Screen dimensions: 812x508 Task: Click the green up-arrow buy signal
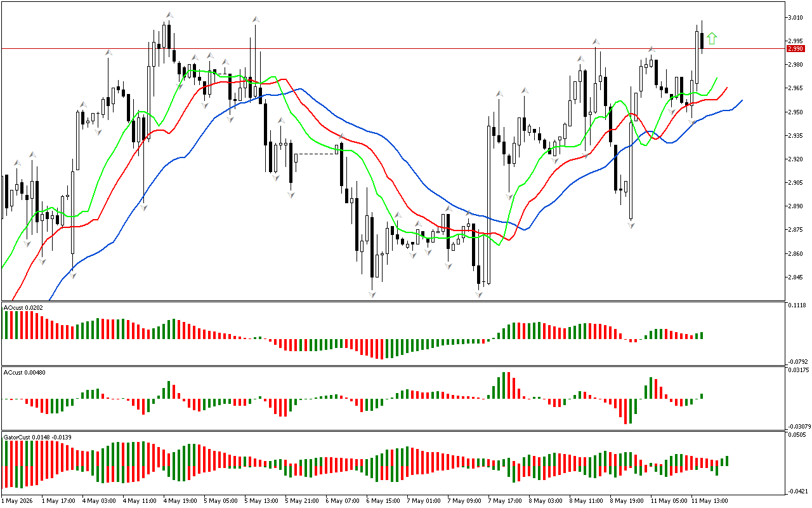(712, 39)
